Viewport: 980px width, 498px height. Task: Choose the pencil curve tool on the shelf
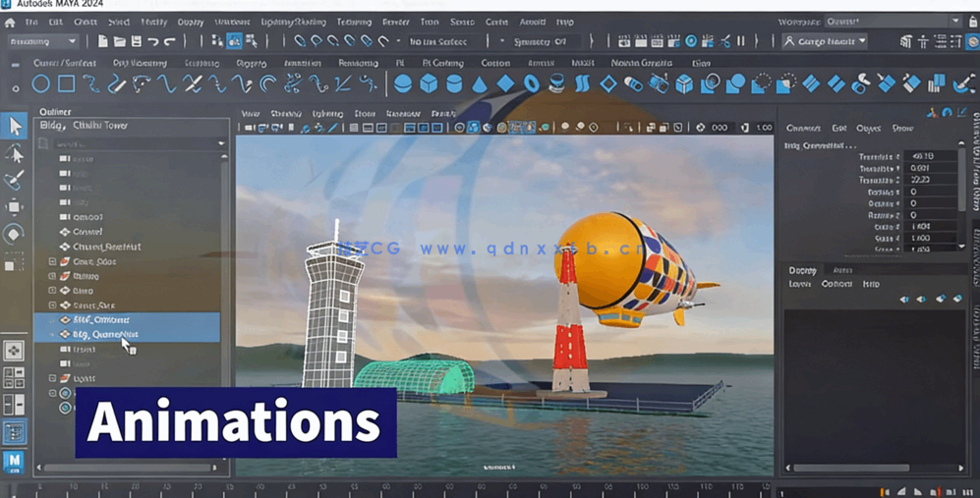click(x=117, y=83)
